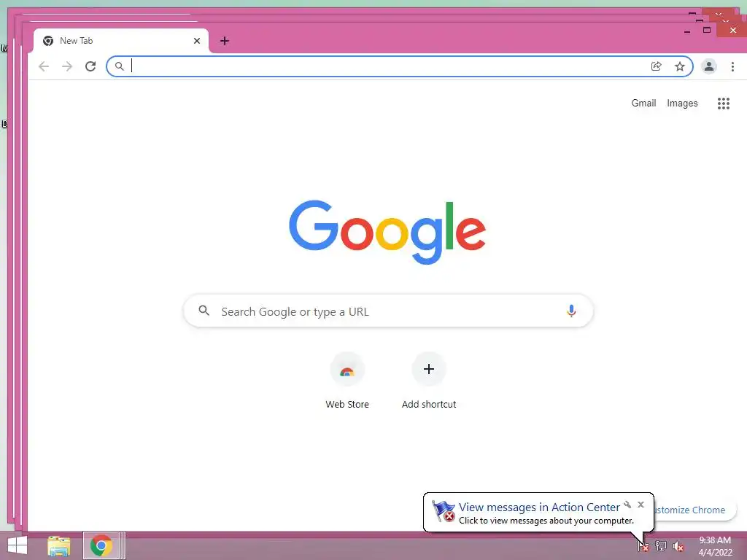
Task: Open Google Images link
Action: tap(682, 104)
